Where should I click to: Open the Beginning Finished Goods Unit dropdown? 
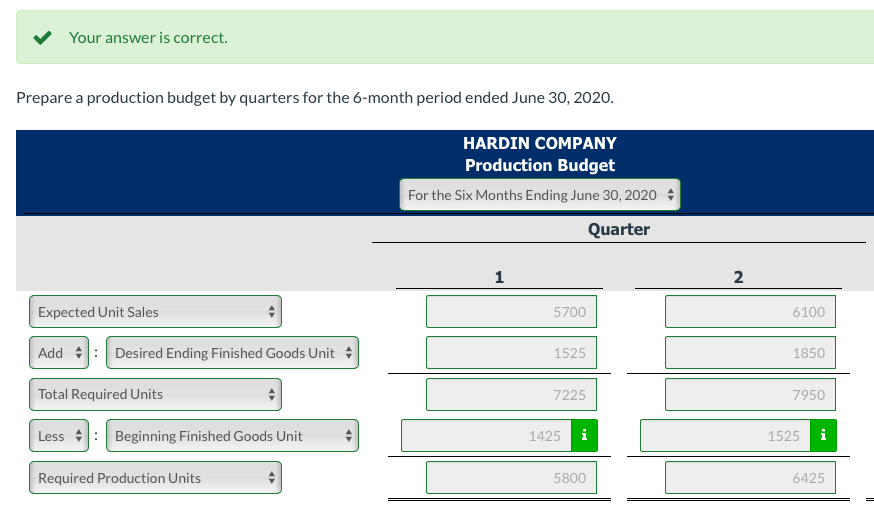[232, 435]
